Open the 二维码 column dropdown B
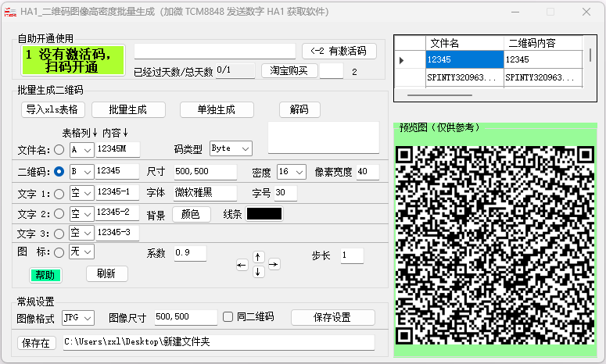Viewport: 606px width, 364px height. (x=81, y=171)
